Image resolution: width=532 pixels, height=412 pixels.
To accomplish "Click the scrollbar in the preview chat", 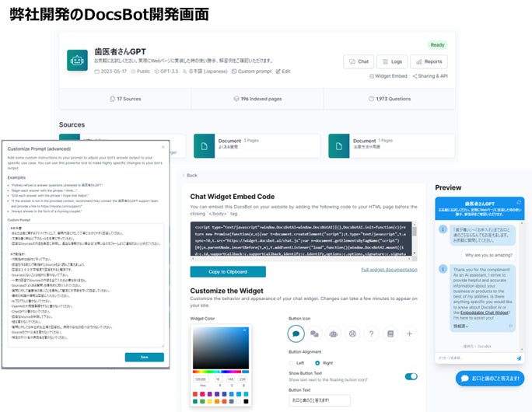I will (522, 285).
